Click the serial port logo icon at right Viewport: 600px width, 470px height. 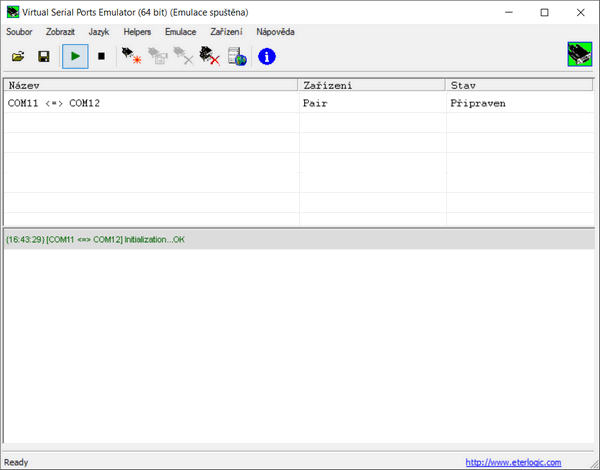[579, 56]
